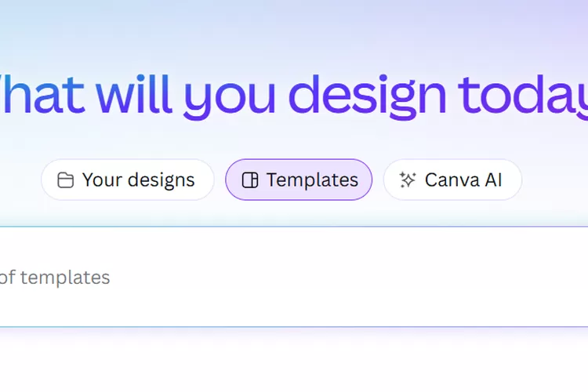Click the white area below search box
Image resolution: width=588 pixels, height=392 pixels.
294,361
